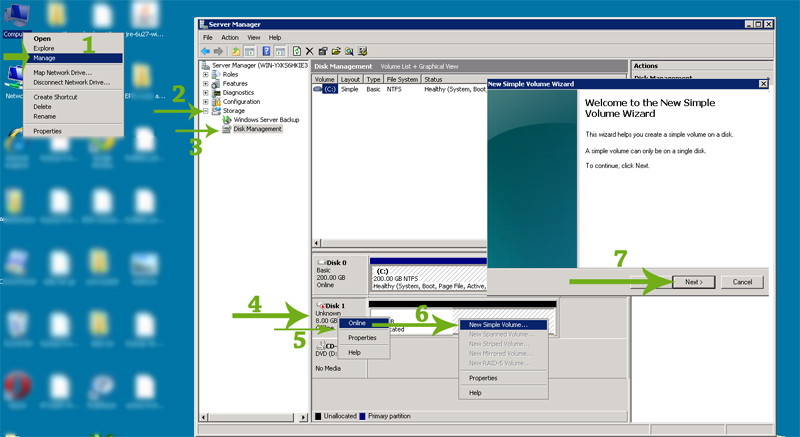Select Features in the console tree
This screenshot has height=437, width=800.
(x=235, y=84)
